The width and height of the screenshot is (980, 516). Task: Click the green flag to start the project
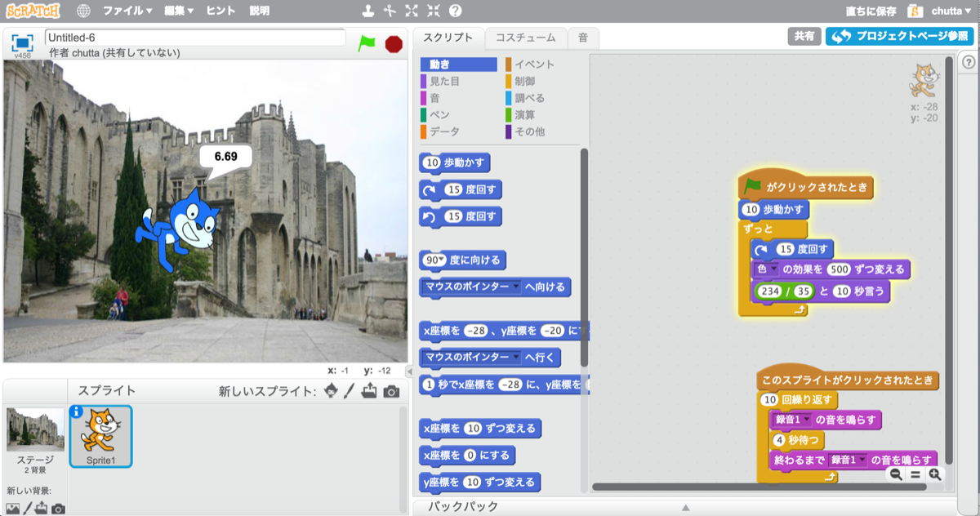click(x=367, y=43)
